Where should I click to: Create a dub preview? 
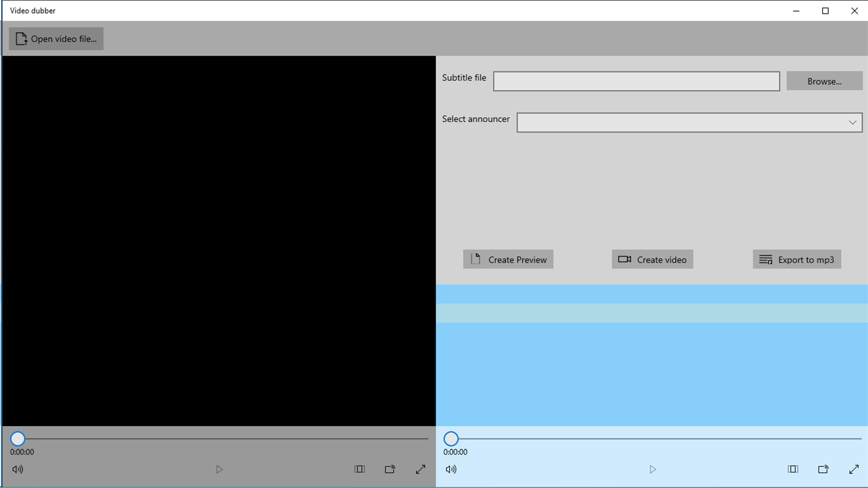[508, 259]
